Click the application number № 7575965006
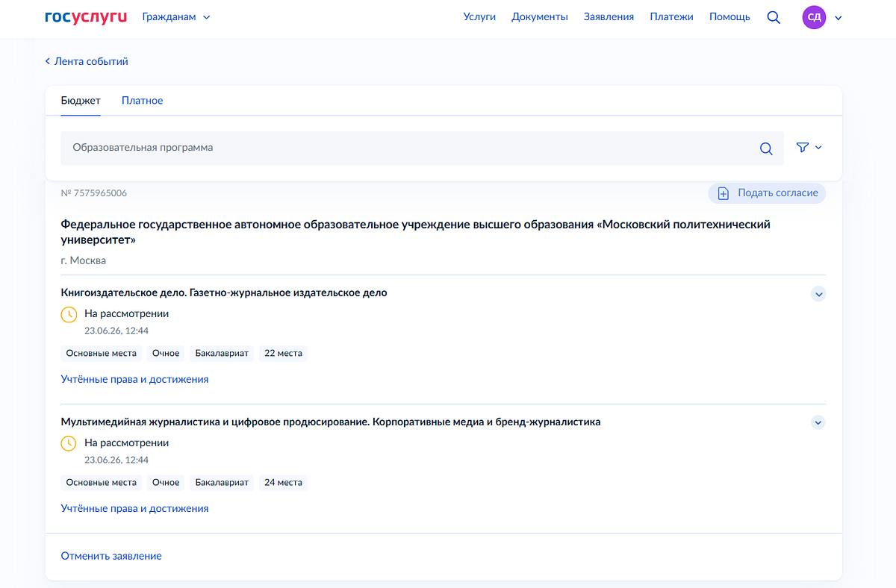 [x=94, y=193]
